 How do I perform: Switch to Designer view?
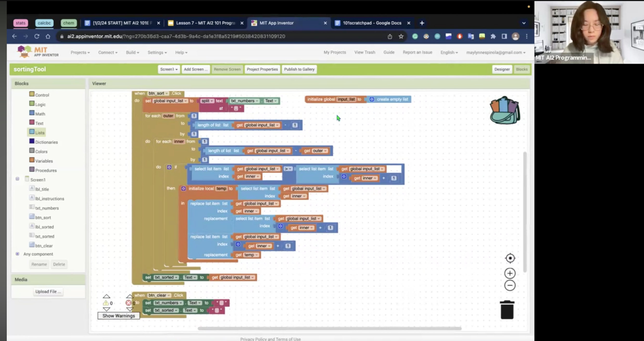click(x=502, y=69)
